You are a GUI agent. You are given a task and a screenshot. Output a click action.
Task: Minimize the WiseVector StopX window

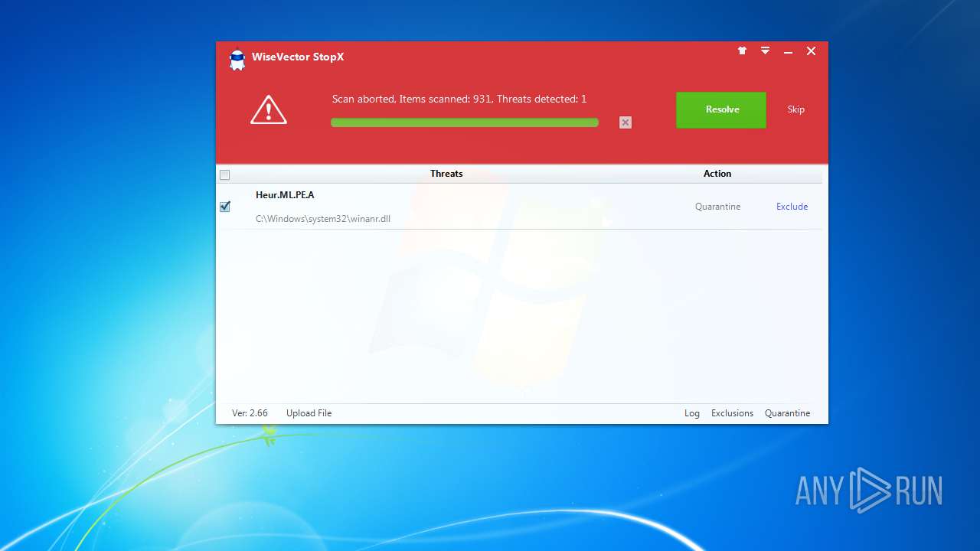788,51
